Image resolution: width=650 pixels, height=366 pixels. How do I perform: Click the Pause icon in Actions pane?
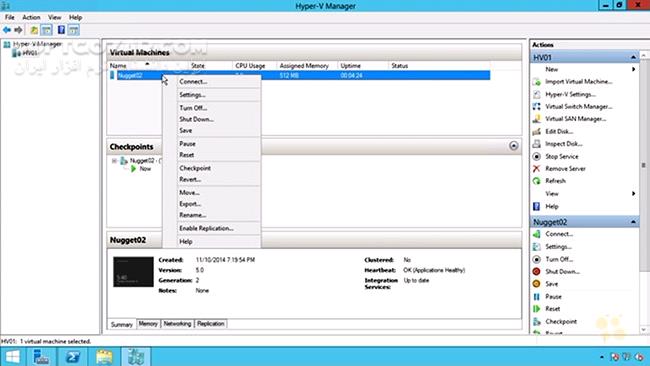(536, 296)
